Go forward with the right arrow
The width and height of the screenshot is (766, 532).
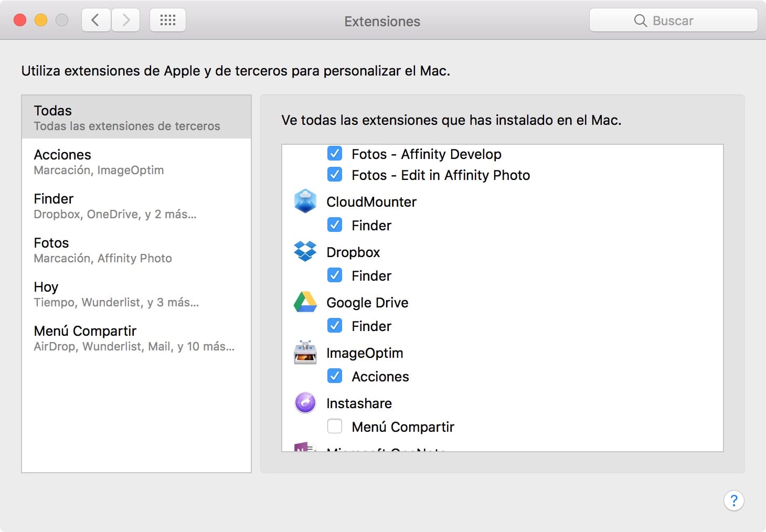[x=126, y=20]
